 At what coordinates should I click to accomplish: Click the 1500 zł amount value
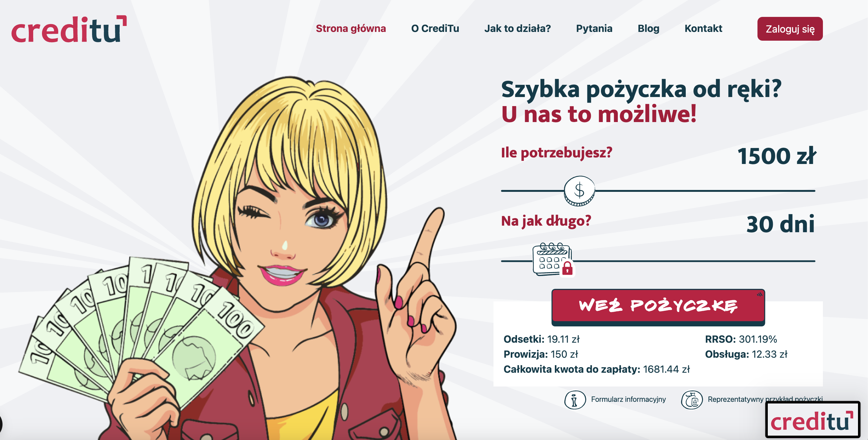click(x=776, y=156)
